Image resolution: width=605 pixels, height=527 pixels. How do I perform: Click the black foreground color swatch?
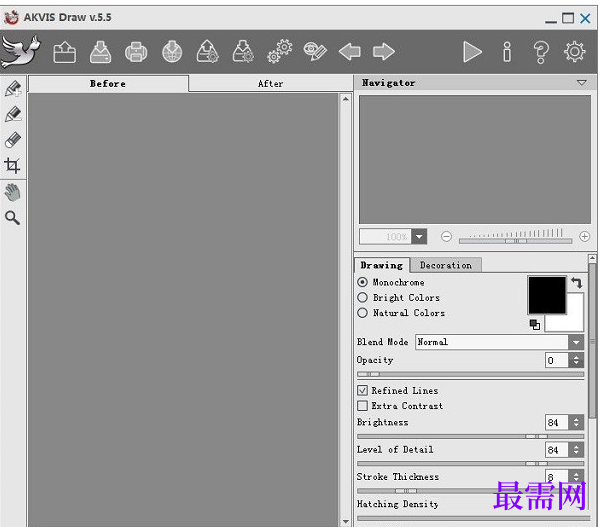pyautogui.click(x=547, y=295)
